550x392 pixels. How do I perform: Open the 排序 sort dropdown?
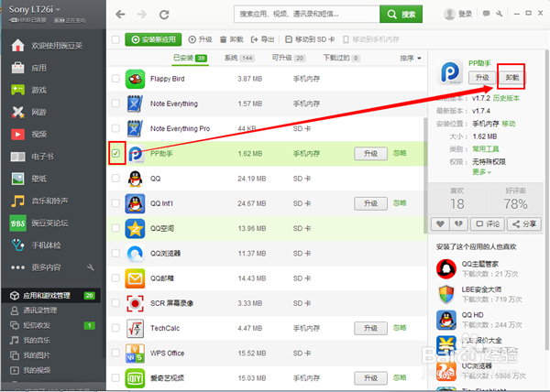(411, 58)
